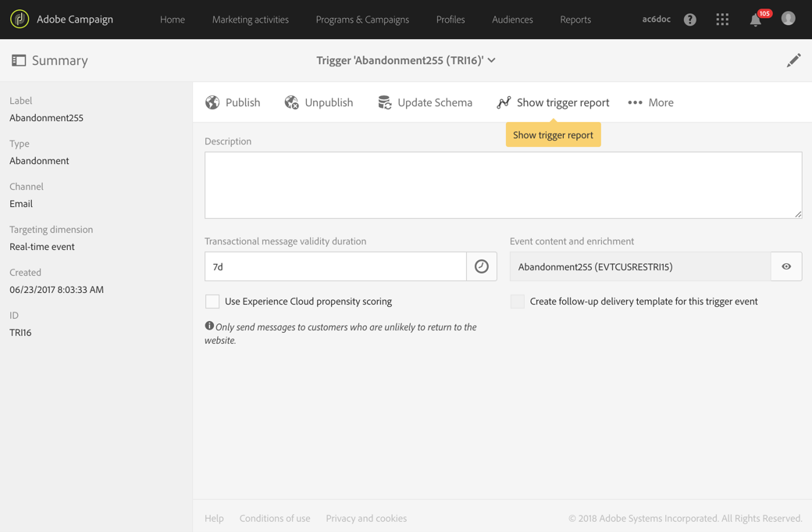Click the Update Schema label

(x=435, y=102)
